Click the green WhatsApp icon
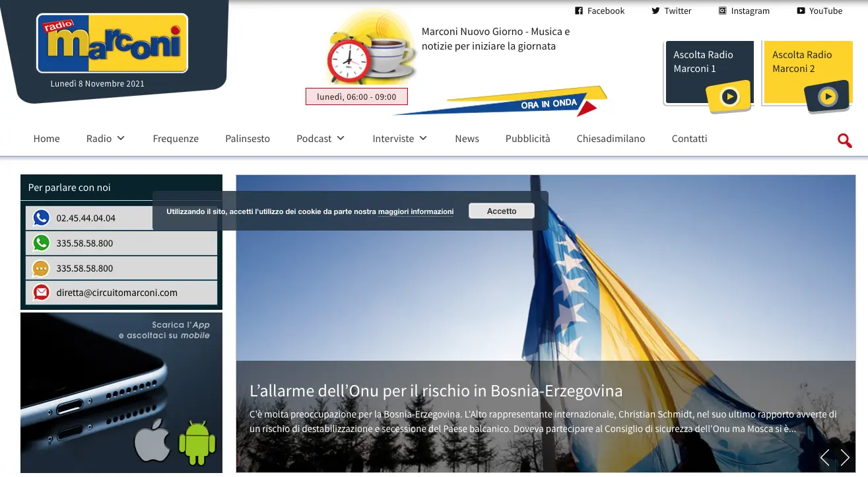 pyautogui.click(x=41, y=243)
